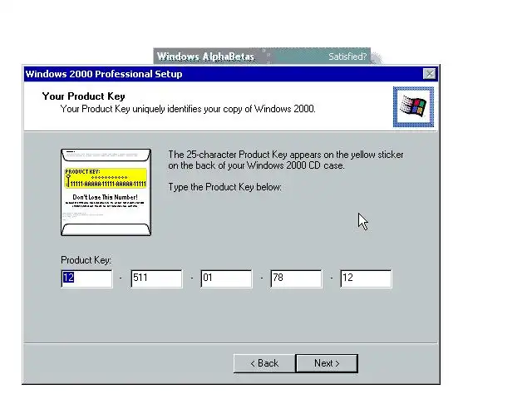Click the third Product Key field with 01
The height and width of the screenshot is (399, 532).
pos(226,278)
